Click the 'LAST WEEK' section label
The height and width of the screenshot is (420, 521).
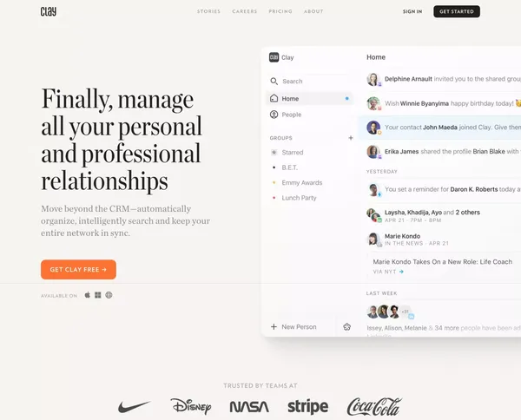(381, 293)
